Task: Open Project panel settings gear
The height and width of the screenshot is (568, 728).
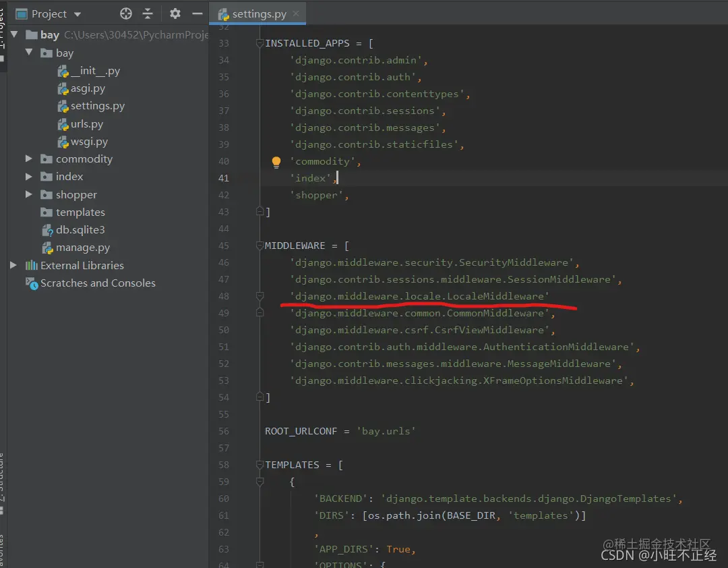Action: pyautogui.click(x=175, y=13)
